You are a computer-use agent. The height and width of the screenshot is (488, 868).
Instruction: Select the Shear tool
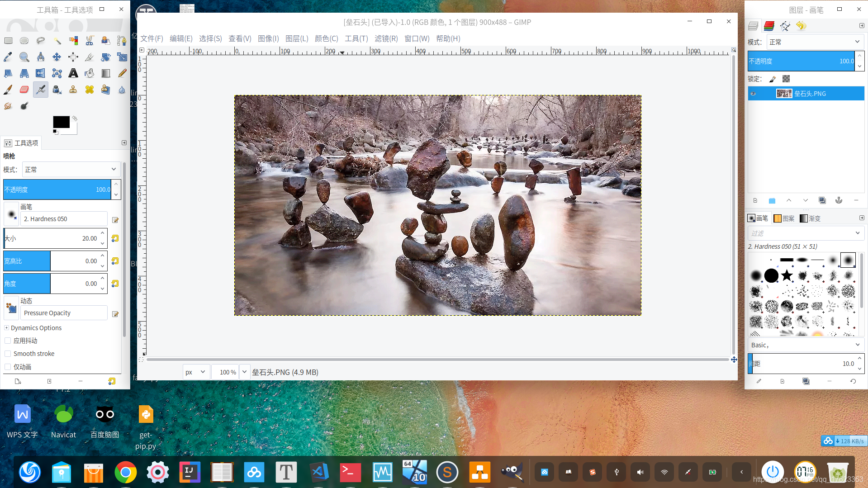(x=8, y=73)
